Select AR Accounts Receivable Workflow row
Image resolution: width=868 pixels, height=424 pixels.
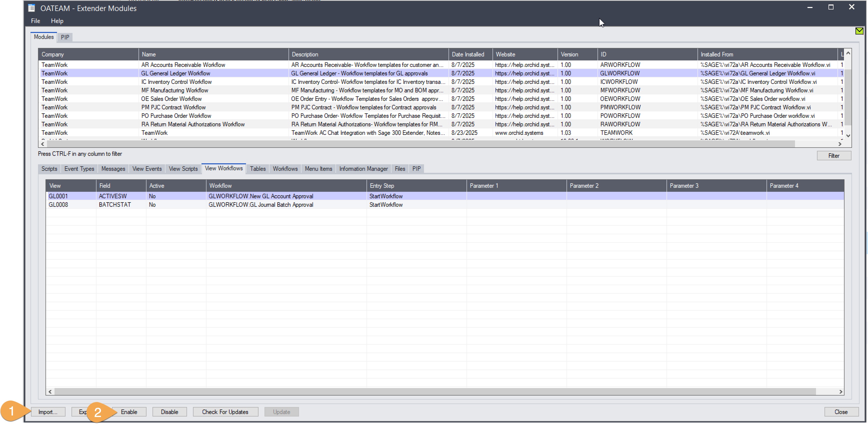[x=441, y=65]
